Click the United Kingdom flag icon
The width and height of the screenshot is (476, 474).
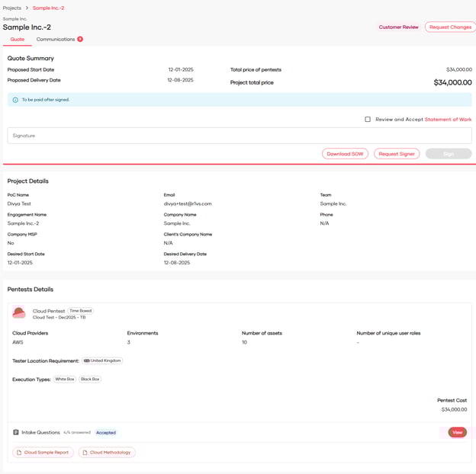click(87, 361)
